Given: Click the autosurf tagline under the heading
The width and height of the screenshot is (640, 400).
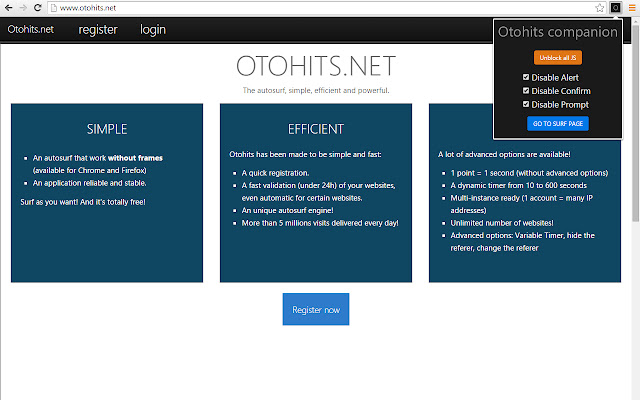Looking at the screenshot, I should tap(316, 90).
